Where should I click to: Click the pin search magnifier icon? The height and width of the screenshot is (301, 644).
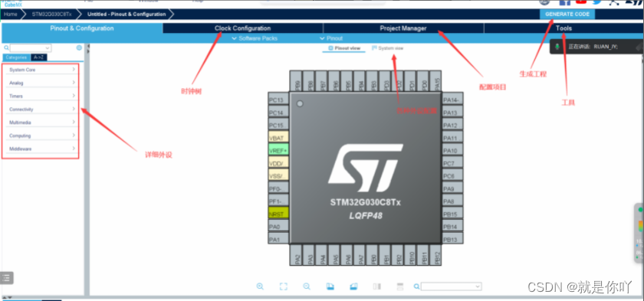coord(416,286)
